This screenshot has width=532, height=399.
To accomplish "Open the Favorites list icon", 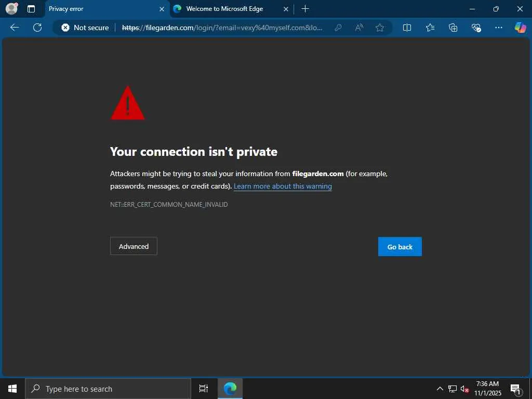I will point(430,28).
